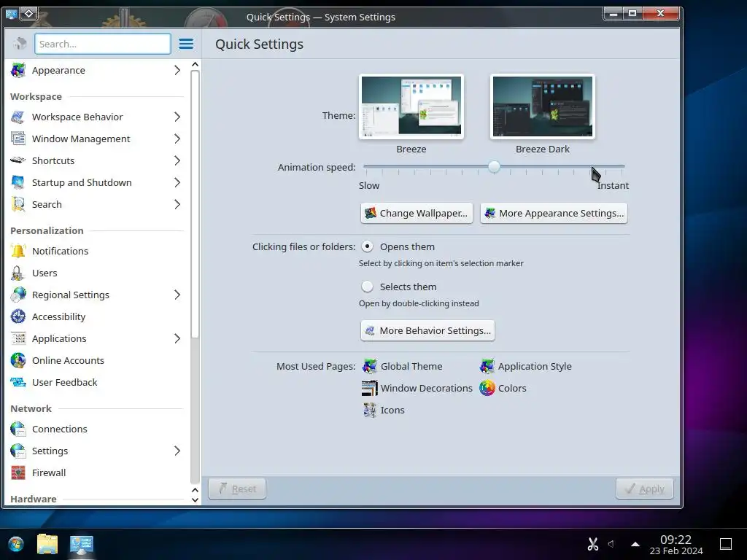Image resolution: width=747 pixels, height=560 pixels.
Task: Click the Applications grid icon
Action: click(18, 338)
